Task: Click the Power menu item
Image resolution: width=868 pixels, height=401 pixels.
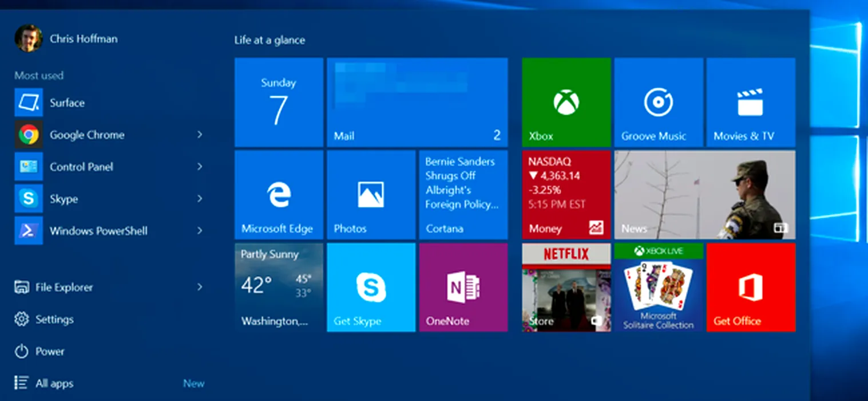Action: 50,351
